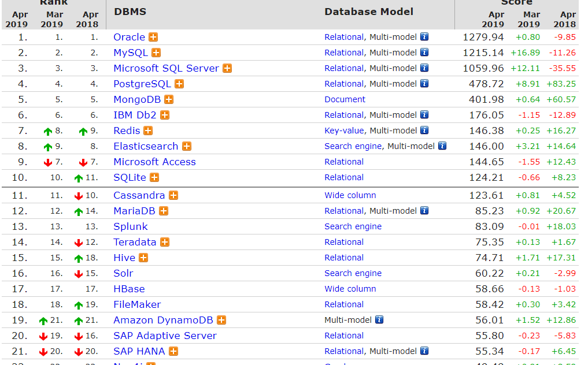
Task: Open the FileMaker link
Action: pos(137,305)
